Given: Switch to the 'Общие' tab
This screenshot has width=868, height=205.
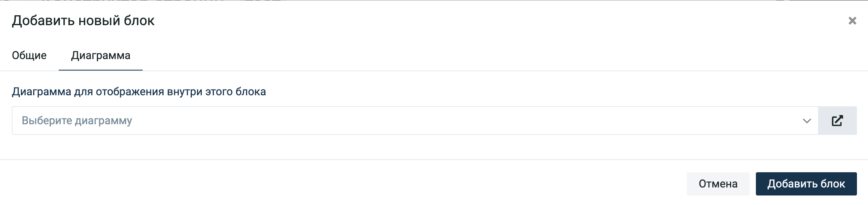Looking at the screenshot, I should [x=29, y=56].
